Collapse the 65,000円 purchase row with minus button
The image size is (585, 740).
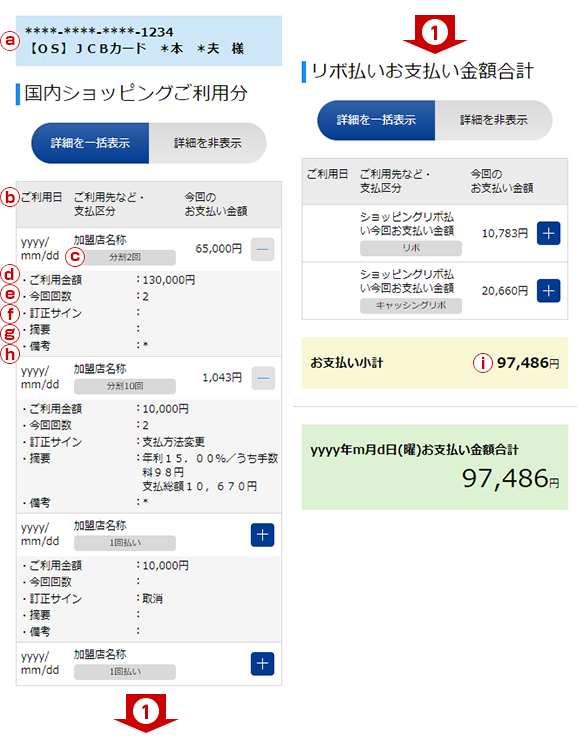[262, 249]
